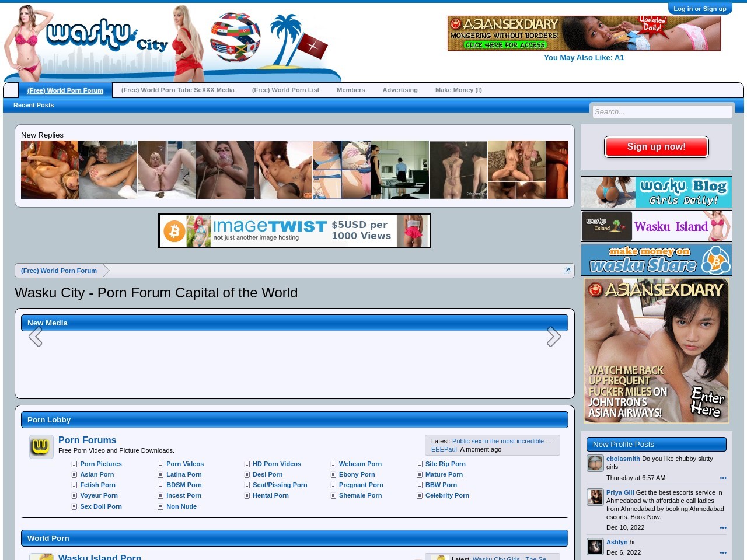
Task: Open Recent Posts from the sub-navigation
Action: [33, 105]
